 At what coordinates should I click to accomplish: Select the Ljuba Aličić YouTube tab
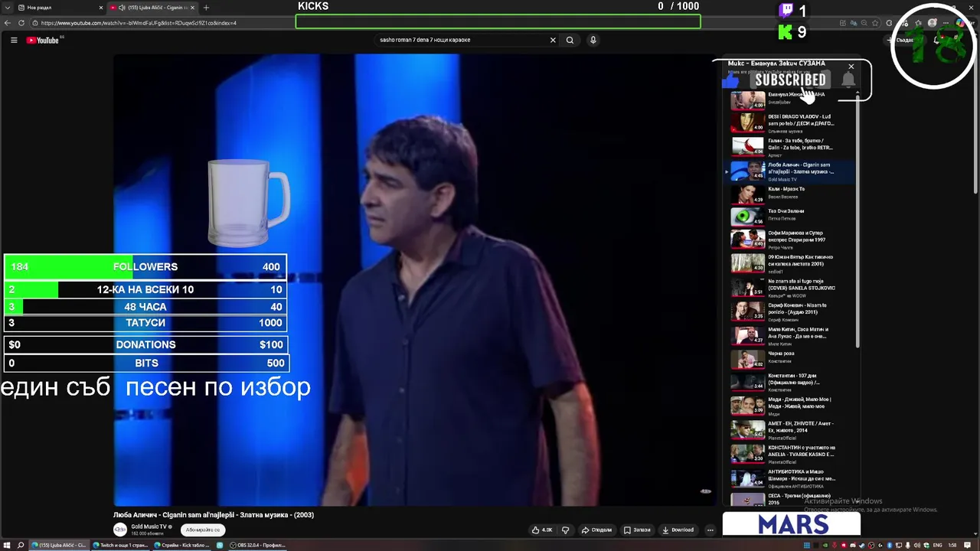[x=152, y=8]
